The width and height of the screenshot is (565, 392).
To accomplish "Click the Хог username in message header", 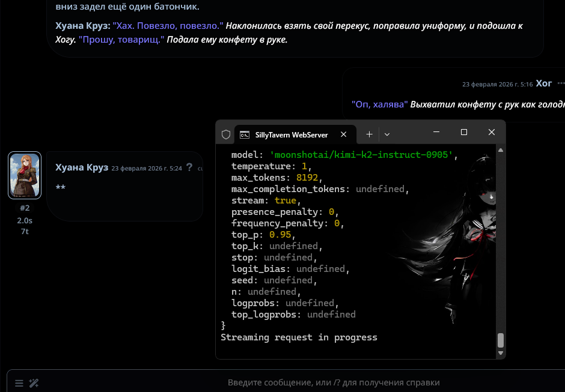I will tap(543, 83).
